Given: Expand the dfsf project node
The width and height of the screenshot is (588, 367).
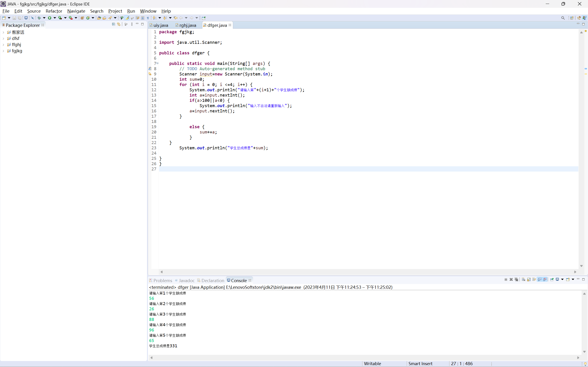Looking at the screenshot, I should [x=3, y=39].
